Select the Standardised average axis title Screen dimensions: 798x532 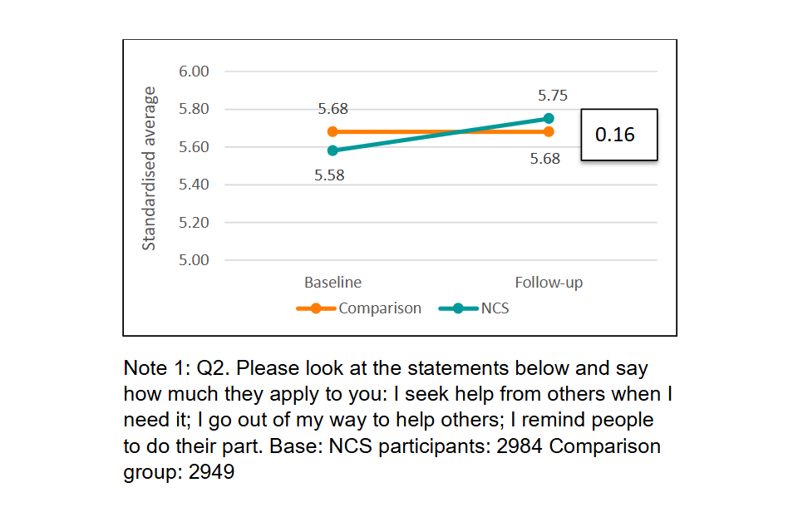(x=149, y=168)
